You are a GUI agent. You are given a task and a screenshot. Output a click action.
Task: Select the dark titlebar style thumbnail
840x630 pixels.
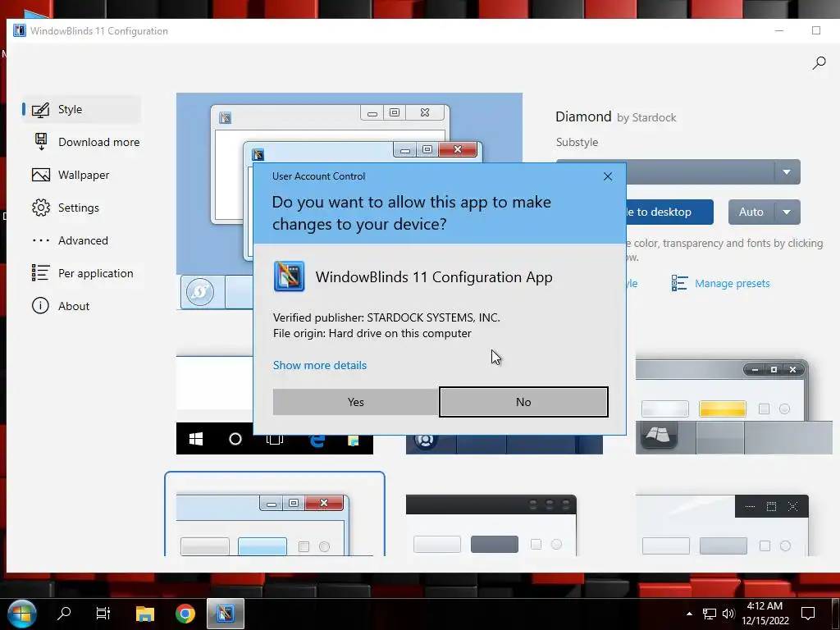(x=491, y=525)
